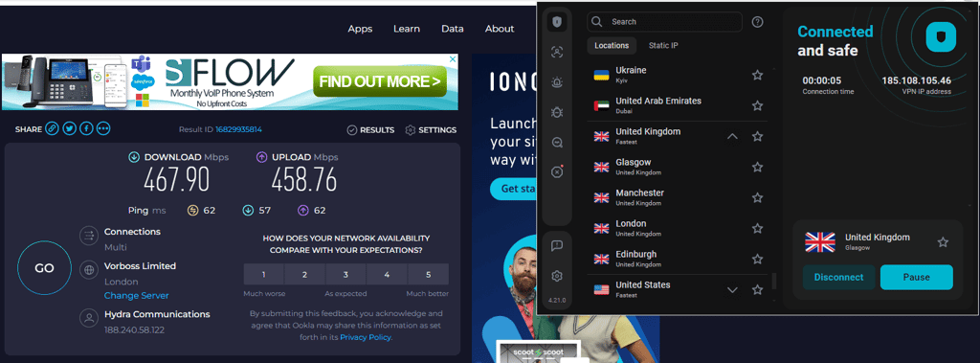Image resolution: width=980 pixels, height=363 pixels.
Task: Open the Alert icon in Surfshark sidebar
Action: click(557, 82)
